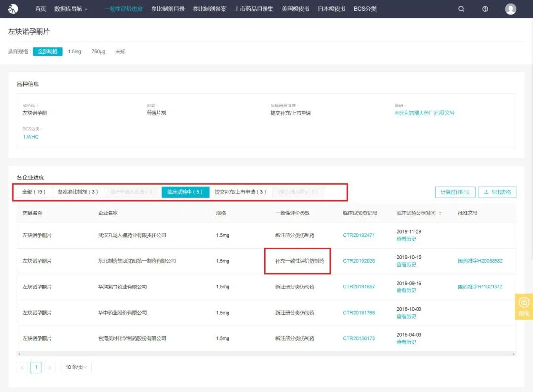Go to previous page arrow

pyautogui.click(x=22, y=367)
